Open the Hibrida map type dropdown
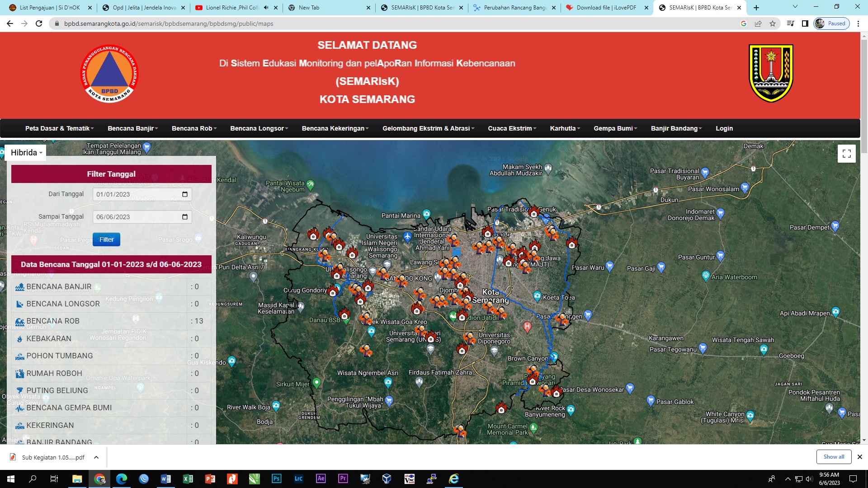 tap(26, 153)
